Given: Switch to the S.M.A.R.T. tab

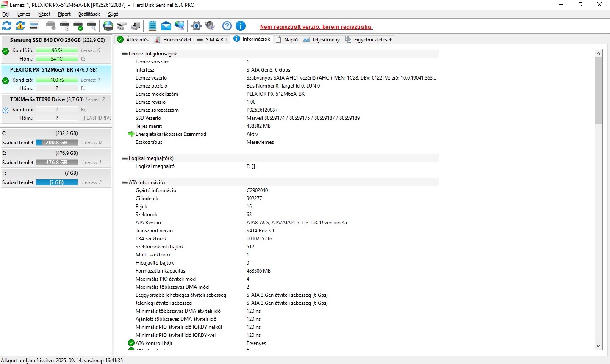Looking at the screenshot, I should [213, 39].
